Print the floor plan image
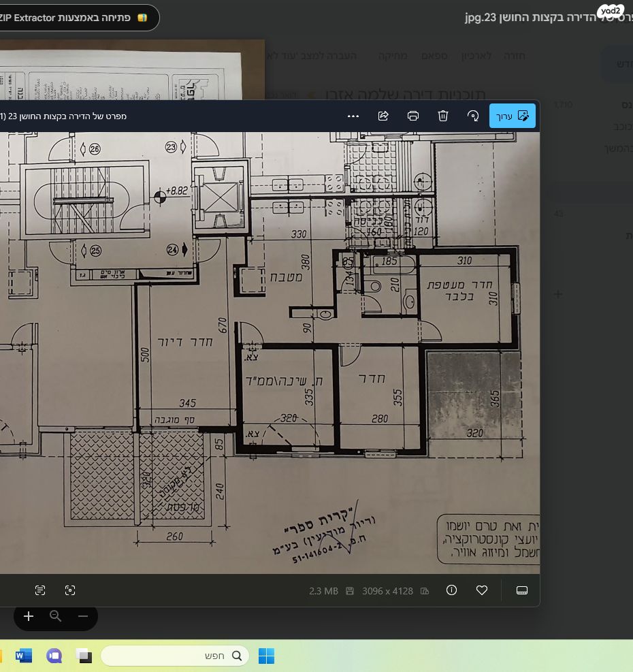Screen dimensions: 633x672 412,116
